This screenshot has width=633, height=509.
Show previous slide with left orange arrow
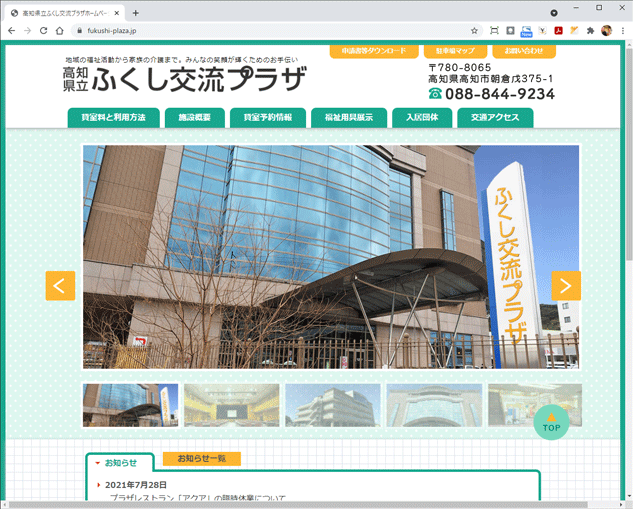coord(60,286)
